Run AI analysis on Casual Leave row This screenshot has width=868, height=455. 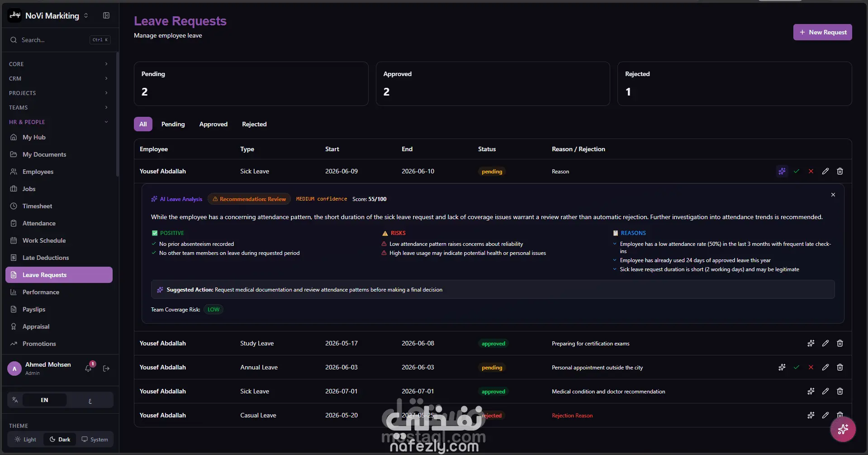[x=811, y=415]
